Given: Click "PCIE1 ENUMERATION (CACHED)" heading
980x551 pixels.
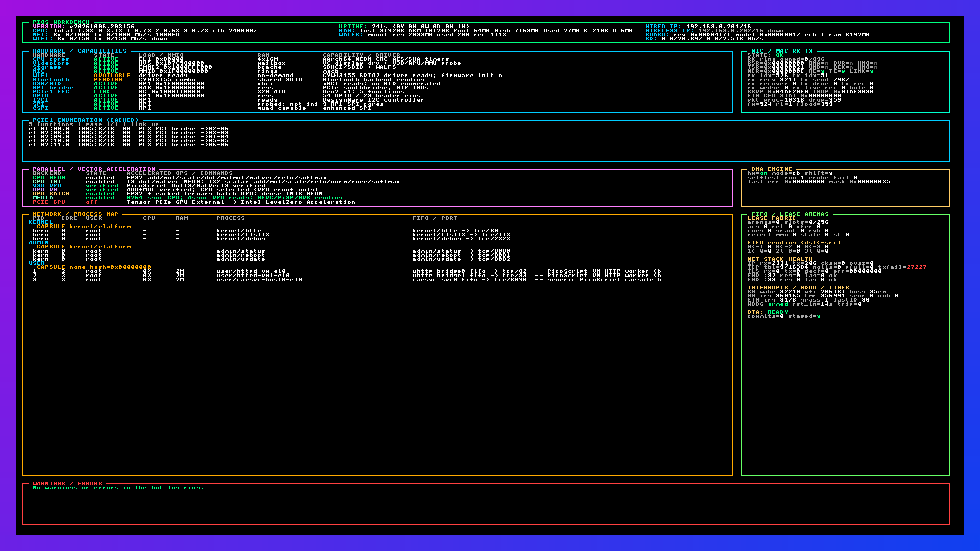Looking at the screenshot, I should tap(86, 120).
